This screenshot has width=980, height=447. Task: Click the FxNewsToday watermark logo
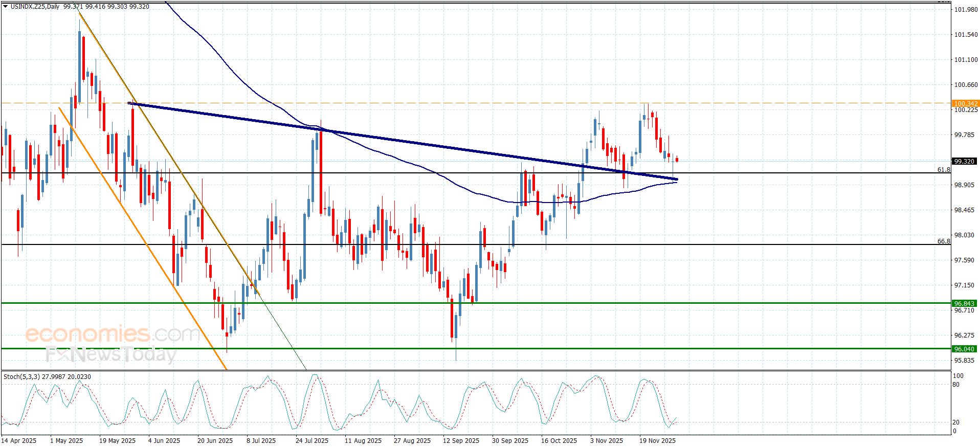pyautogui.click(x=111, y=354)
